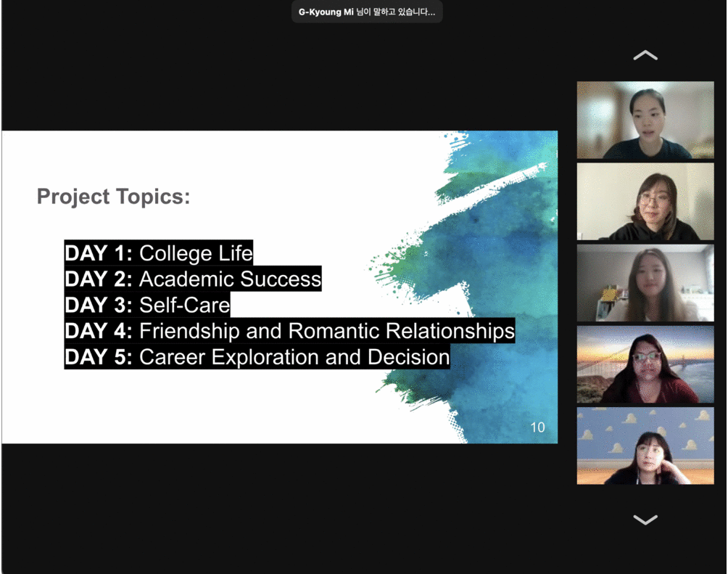Click the "Project Topics:" slide heading

[x=113, y=197]
